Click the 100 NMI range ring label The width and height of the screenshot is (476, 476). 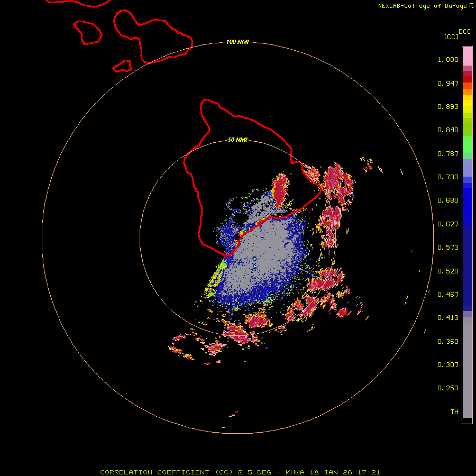pos(237,42)
